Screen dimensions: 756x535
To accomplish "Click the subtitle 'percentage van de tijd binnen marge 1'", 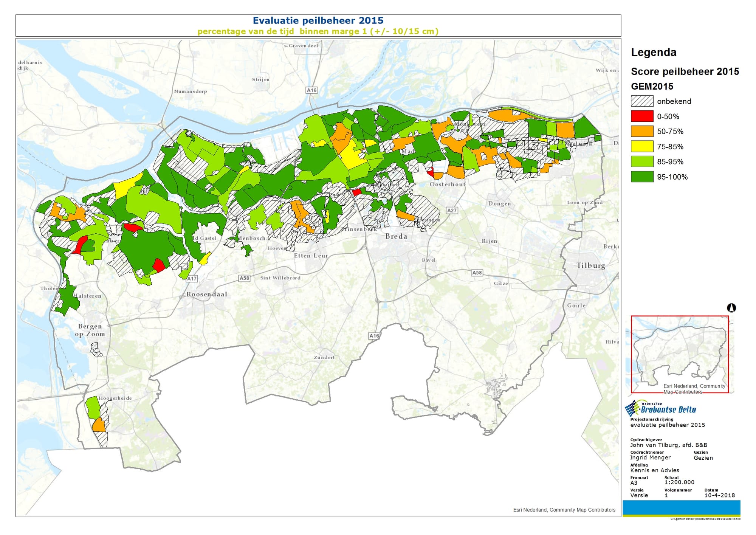I will (x=282, y=31).
